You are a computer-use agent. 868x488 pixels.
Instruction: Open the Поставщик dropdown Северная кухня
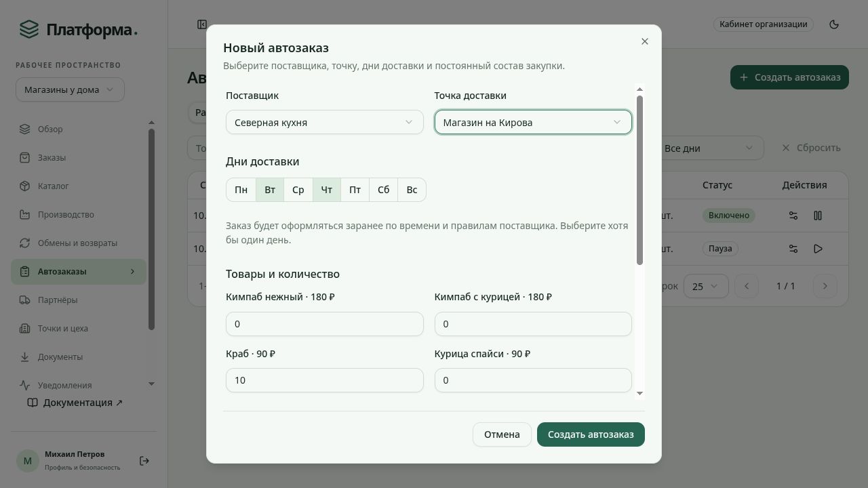tap(325, 122)
